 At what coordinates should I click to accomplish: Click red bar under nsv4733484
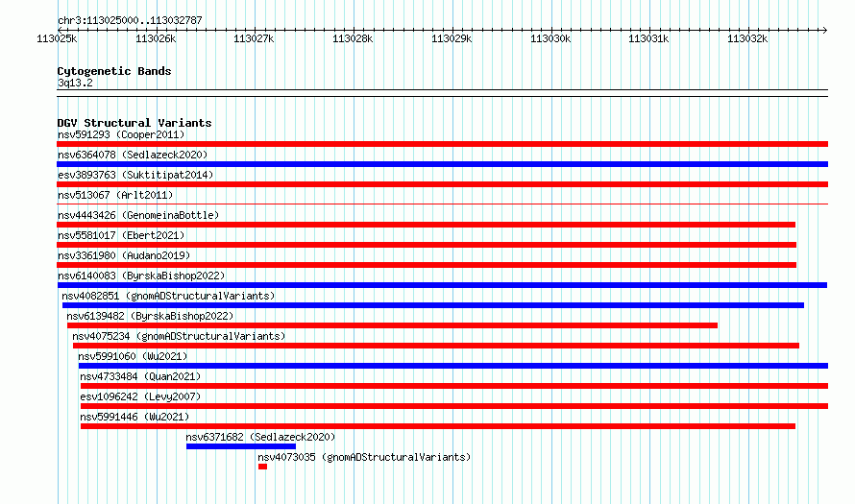coord(454,386)
